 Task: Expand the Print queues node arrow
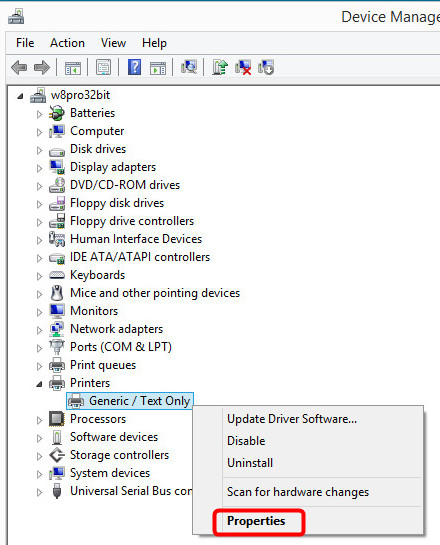39,366
